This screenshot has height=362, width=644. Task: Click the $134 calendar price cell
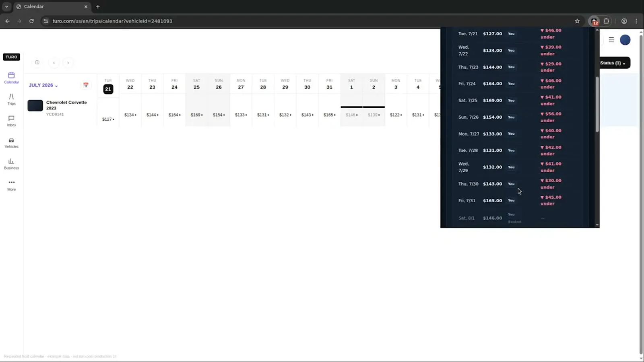130,115
